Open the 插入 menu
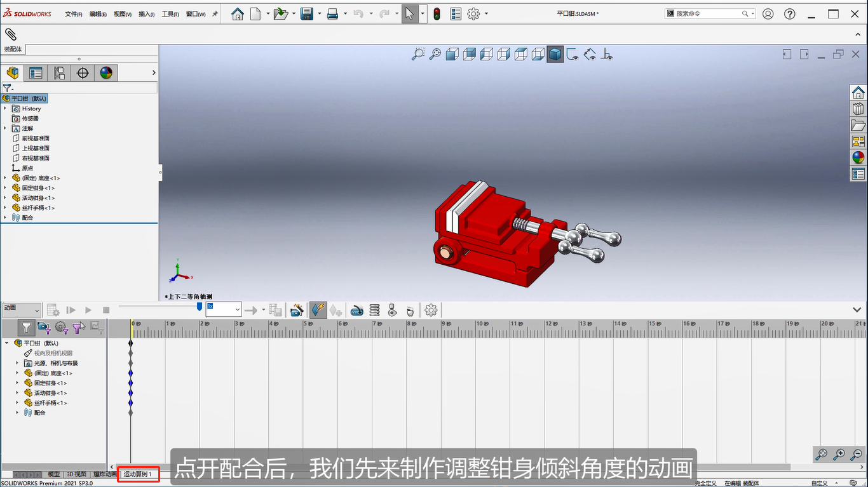The height and width of the screenshot is (487, 868). coord(146,14)
